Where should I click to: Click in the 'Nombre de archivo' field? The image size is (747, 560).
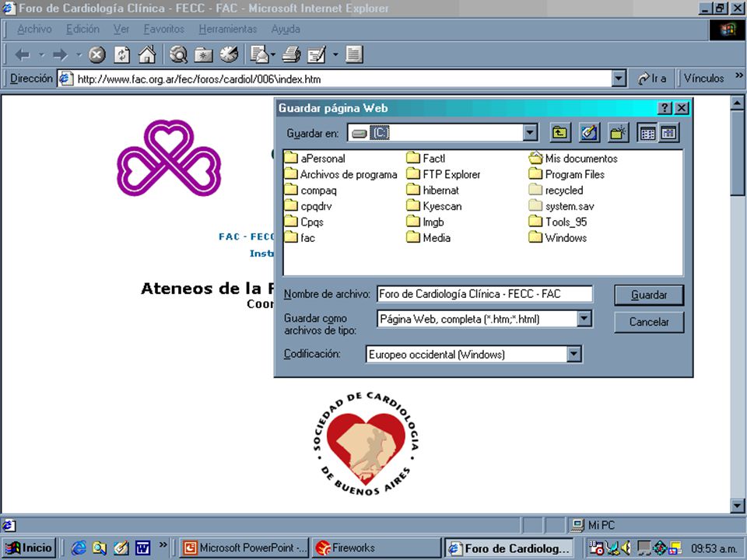click(485, 294)
